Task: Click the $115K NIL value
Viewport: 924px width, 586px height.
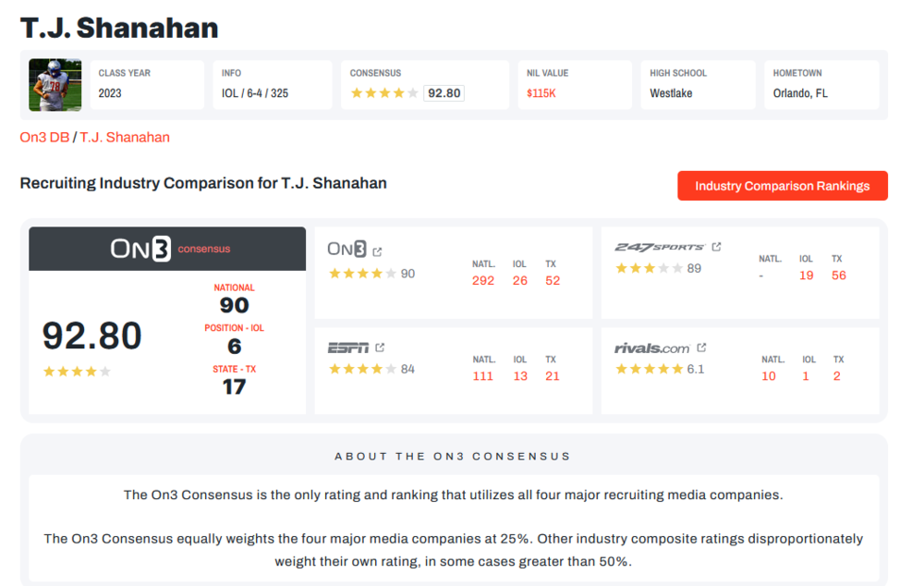Action: 543,93
